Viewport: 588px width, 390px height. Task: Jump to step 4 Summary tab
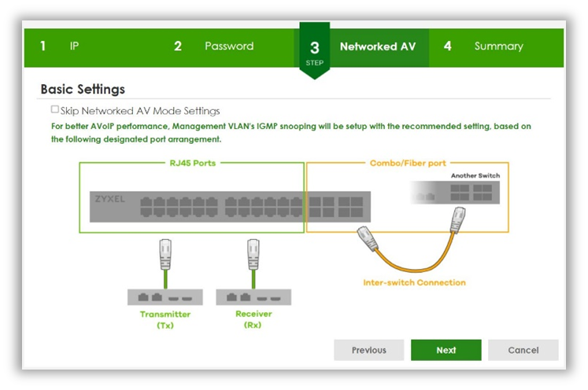click(497, 46)
